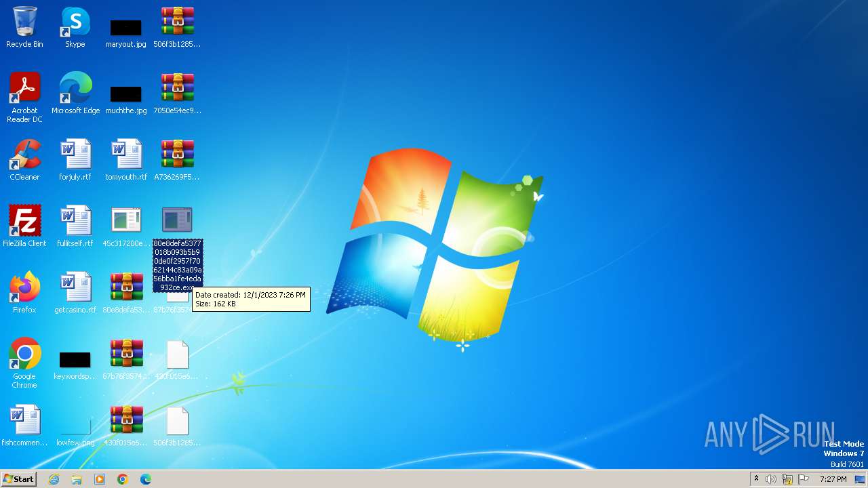Open Action Center flag icon
Screen dimensions: 868x488
(804, 479)
